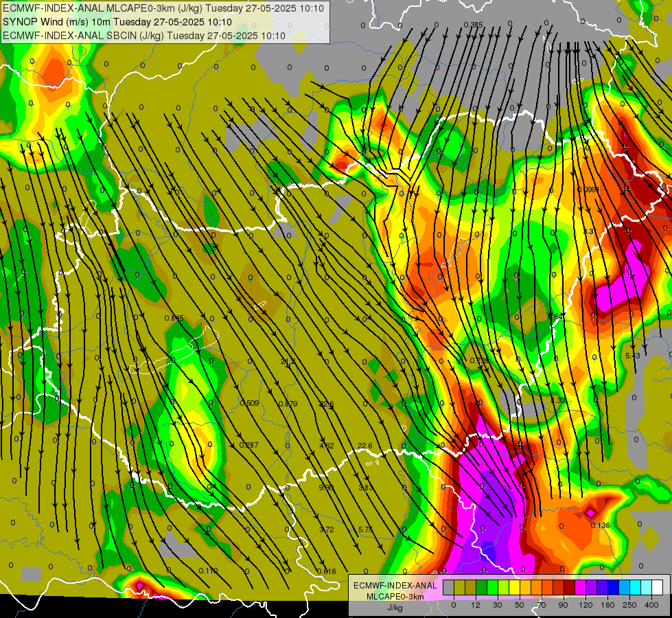This screenshot has width=672, height=618.
Task: Click the map value '0.879'
Action: click(x=288, y=404)
